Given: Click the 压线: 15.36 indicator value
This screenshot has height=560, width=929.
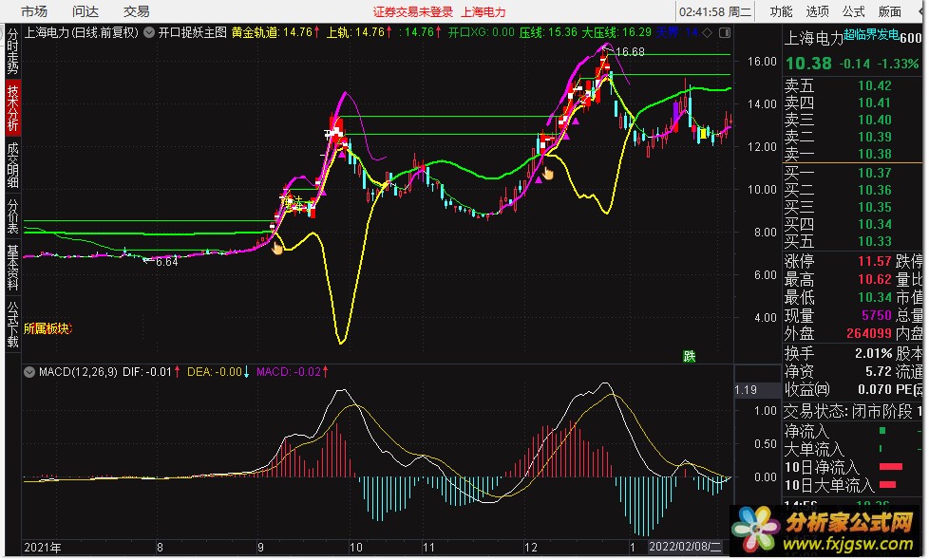Looking at the screenshot, I should click(x=548, y=32).
